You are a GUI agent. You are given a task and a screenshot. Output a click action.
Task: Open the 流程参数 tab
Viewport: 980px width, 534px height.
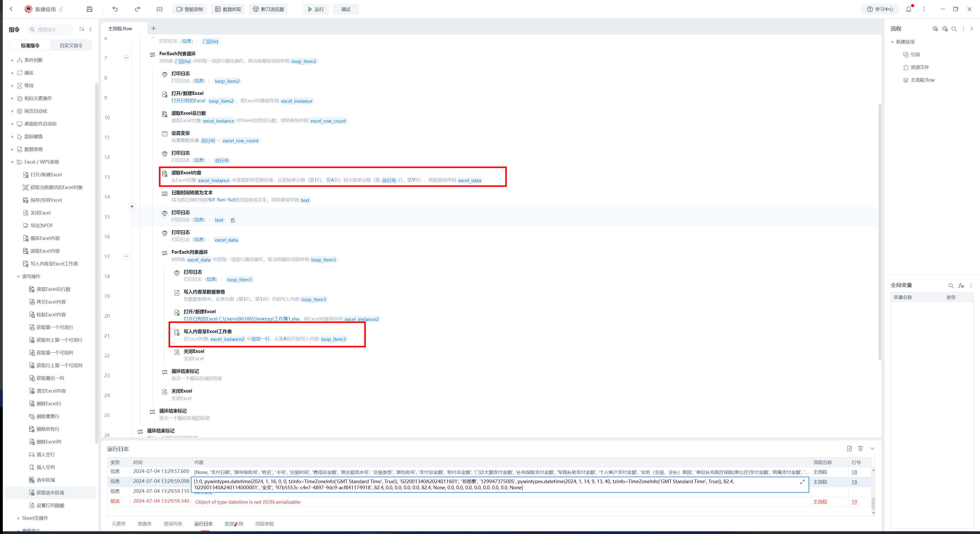[x=264, y=524]
